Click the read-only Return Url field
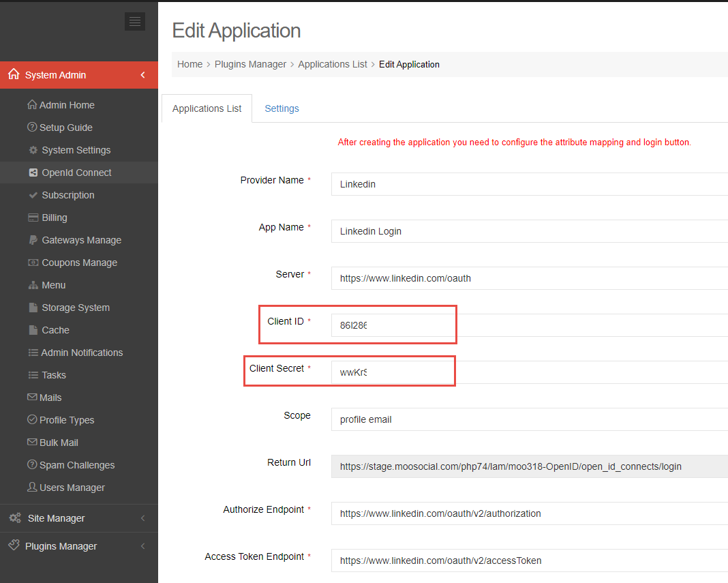This screenshot has width=728, height=583. 529,466
